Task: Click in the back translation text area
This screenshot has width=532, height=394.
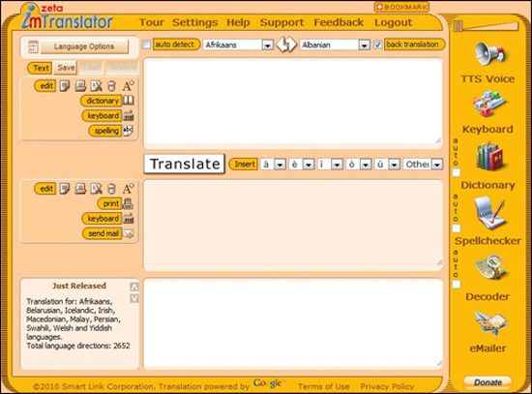Action: coord(293,323)
